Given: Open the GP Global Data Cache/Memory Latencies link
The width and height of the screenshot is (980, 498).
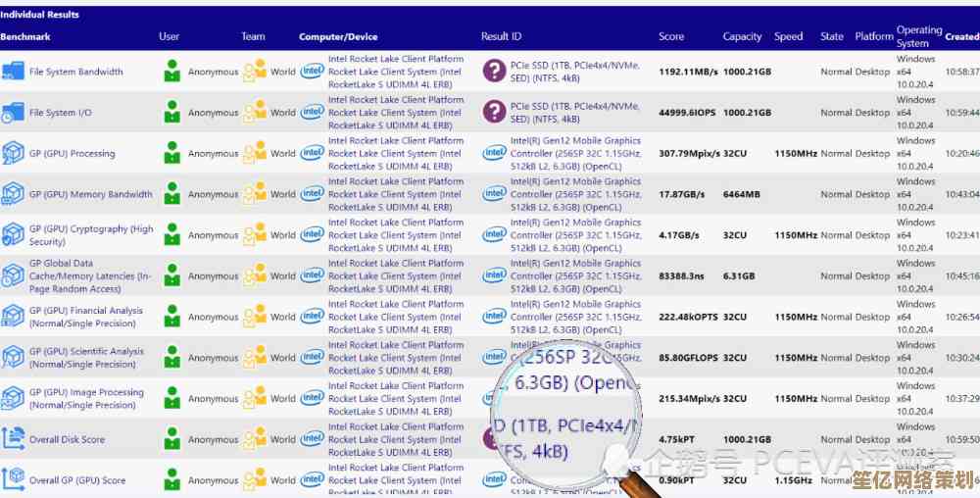Looking at the screenshot, I should [89, 276].
